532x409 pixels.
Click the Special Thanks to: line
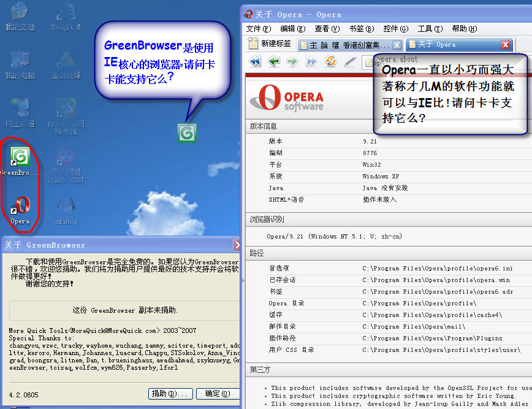click(x=42, y=338)
